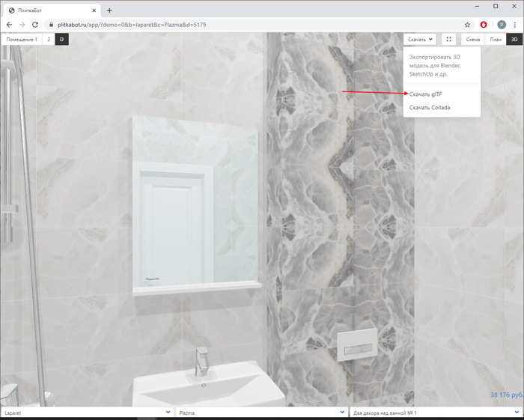Click the 38 176 руб. price link
Viewport: 524px width, 420px height.
pos(506,395)
